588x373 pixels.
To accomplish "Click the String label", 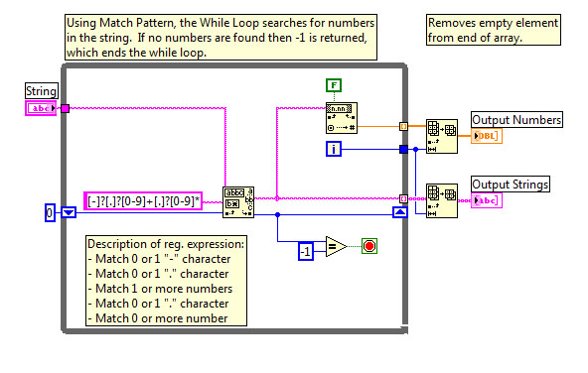I will pyautogui.click(x=42, y=91).
